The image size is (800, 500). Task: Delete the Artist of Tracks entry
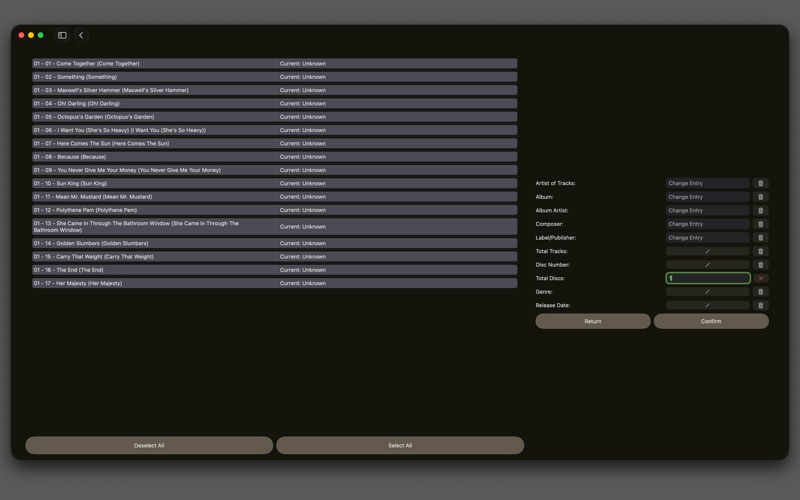pyautogui.click(x=760, y=183)
